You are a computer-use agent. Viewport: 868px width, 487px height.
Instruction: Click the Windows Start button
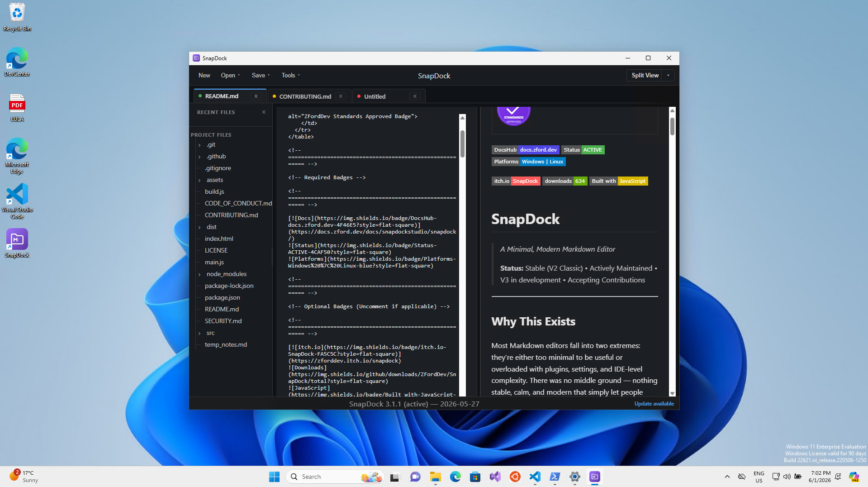pyautogui.click(x=274, y=477)
